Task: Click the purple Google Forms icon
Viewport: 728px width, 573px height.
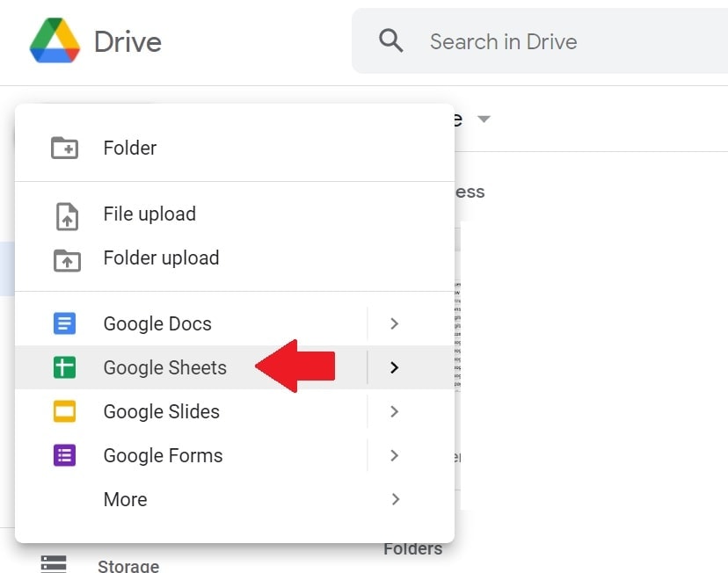Action: [64, 455]
